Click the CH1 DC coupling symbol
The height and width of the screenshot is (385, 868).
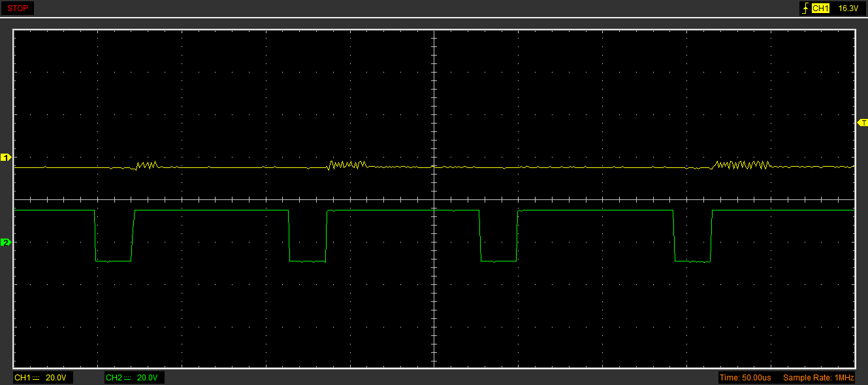(x=36, y=378)
